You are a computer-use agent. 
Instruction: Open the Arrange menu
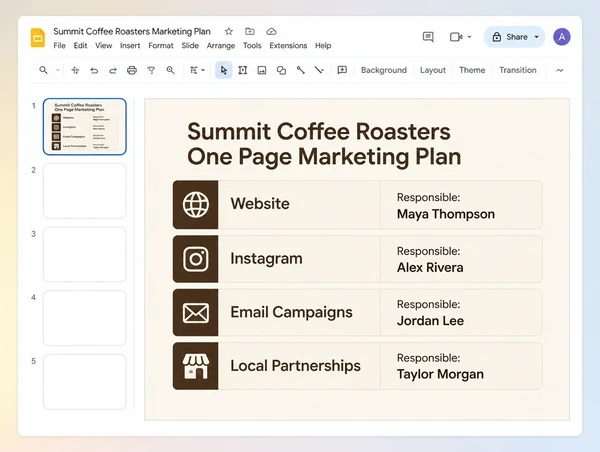pos(221,46)
